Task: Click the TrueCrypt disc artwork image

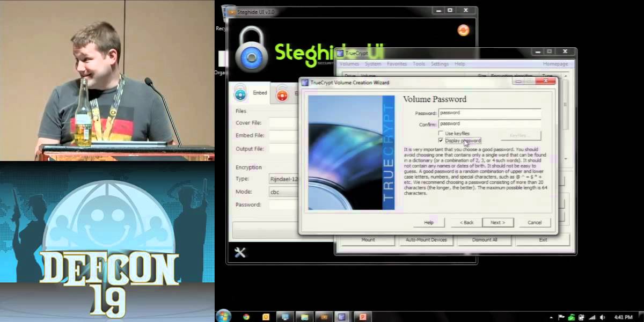Action: point(351,153)
